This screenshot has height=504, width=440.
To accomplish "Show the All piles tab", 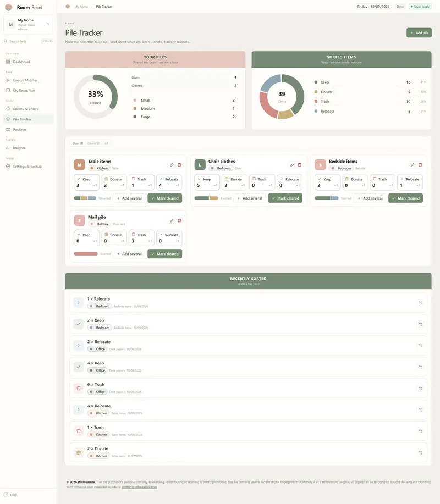I will click(106, 143).
